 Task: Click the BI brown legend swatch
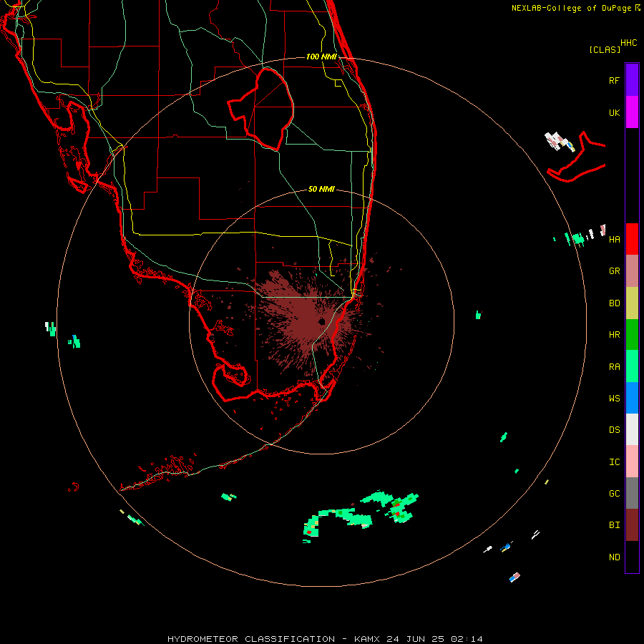pos(632,525)
